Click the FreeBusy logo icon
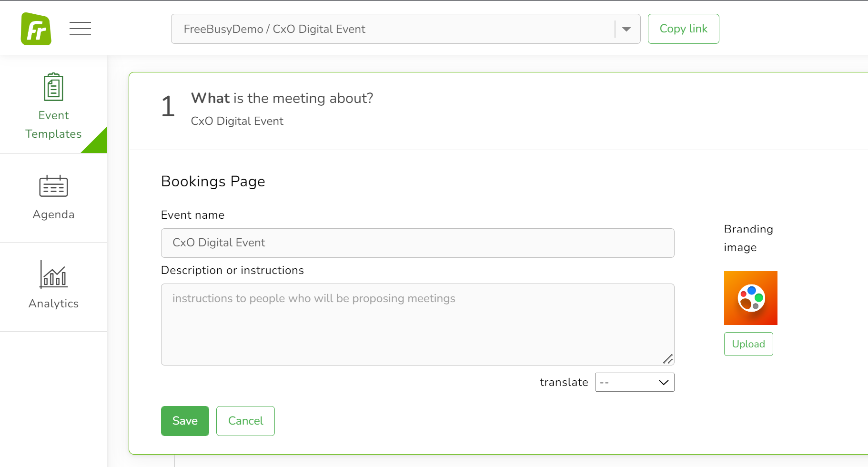 (36, 29)
